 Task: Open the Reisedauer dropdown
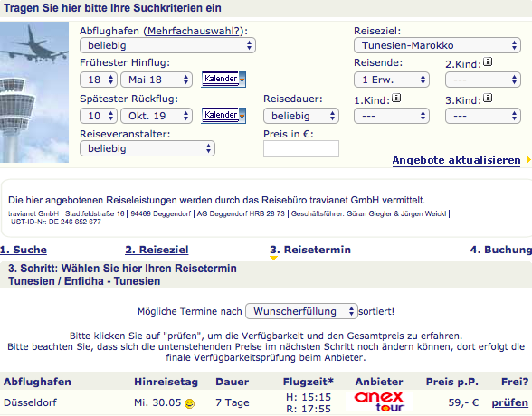tap(301, 116)
